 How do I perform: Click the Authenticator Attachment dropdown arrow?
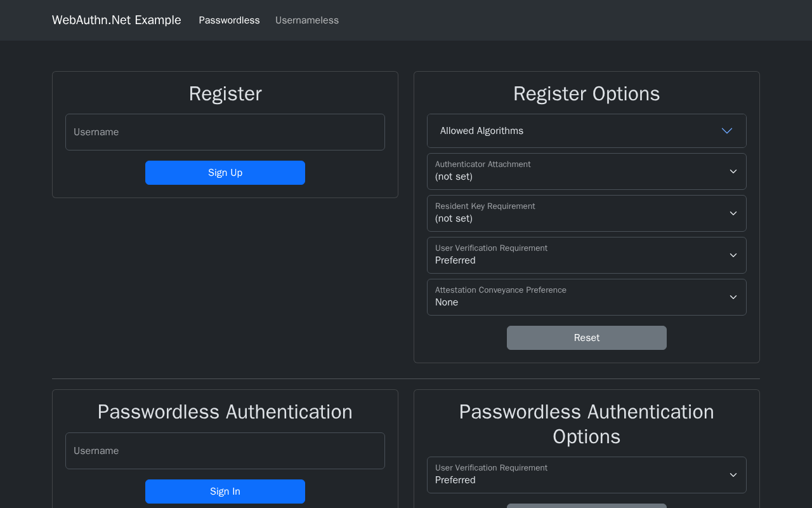[x=733, y=171]
